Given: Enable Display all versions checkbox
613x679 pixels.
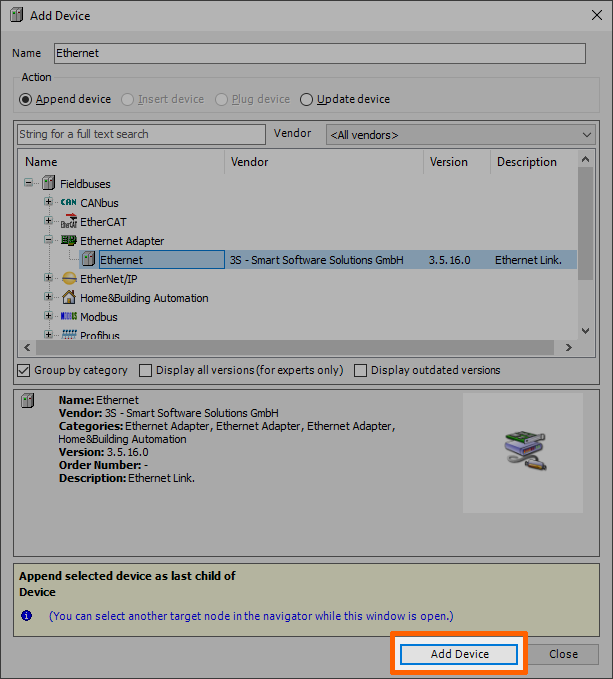Looking at the screenshot, I should click(x=146, y=370).
